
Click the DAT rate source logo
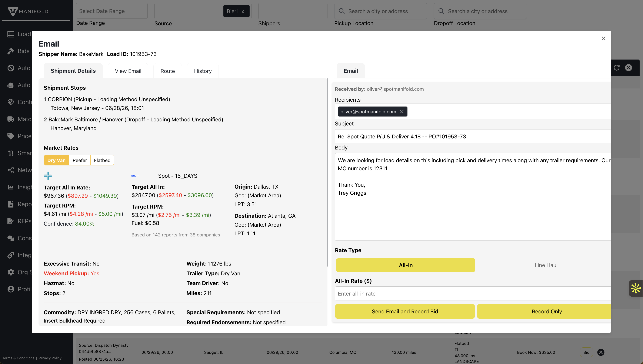pyautogui.click(x=134, y=176)
